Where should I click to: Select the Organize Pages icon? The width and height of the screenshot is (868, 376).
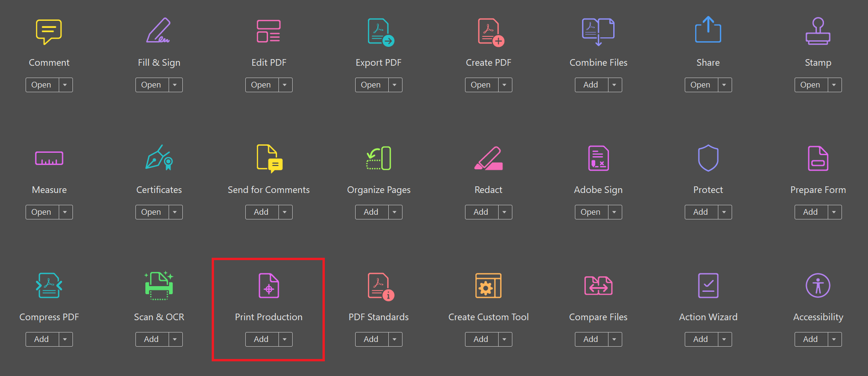(x=378, y=158)
